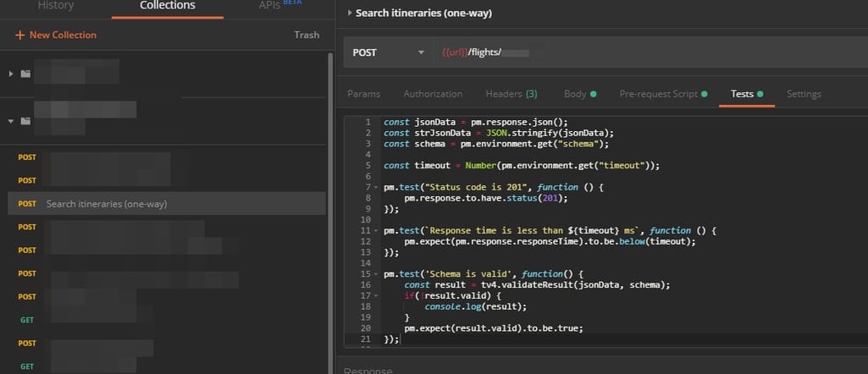Viewport: 868px width, 374px height.
Task: Open the Trash link
Action: 307,35
